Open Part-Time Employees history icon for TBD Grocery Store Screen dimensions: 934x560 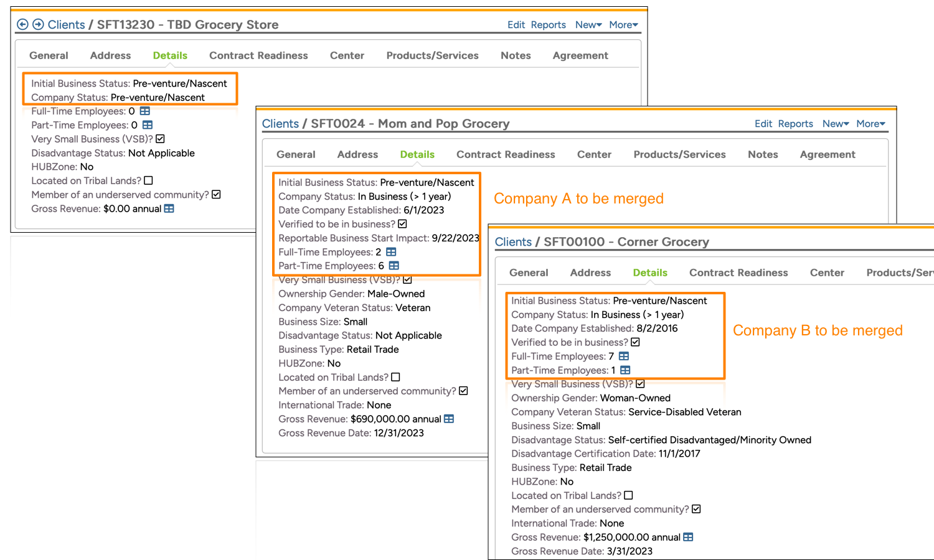coord(148,125)
